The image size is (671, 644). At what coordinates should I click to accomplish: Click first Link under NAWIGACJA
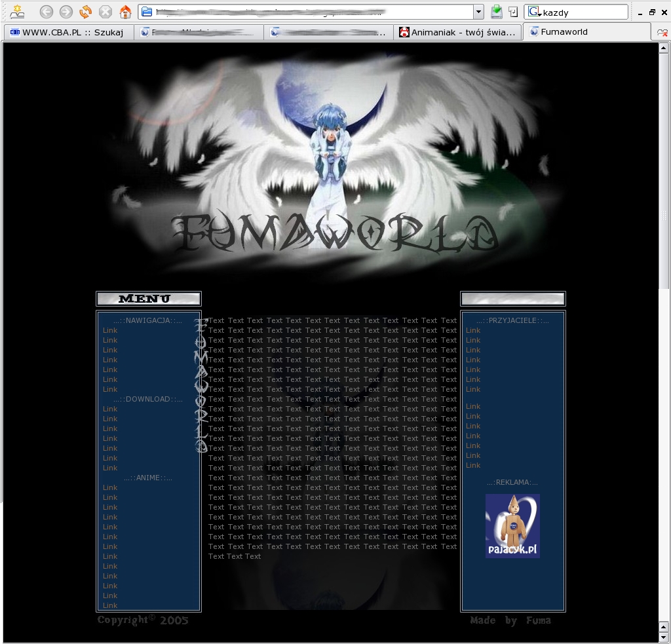109,330
